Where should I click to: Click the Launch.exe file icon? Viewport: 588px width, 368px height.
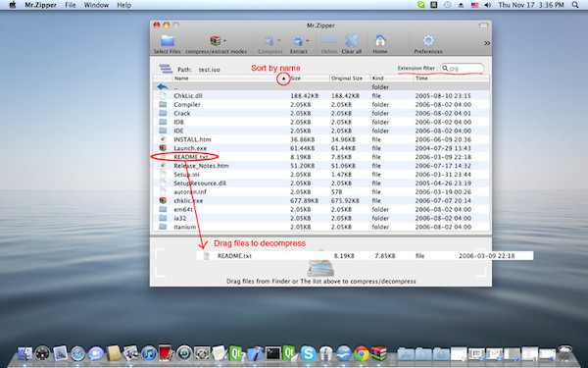[163, 148]
